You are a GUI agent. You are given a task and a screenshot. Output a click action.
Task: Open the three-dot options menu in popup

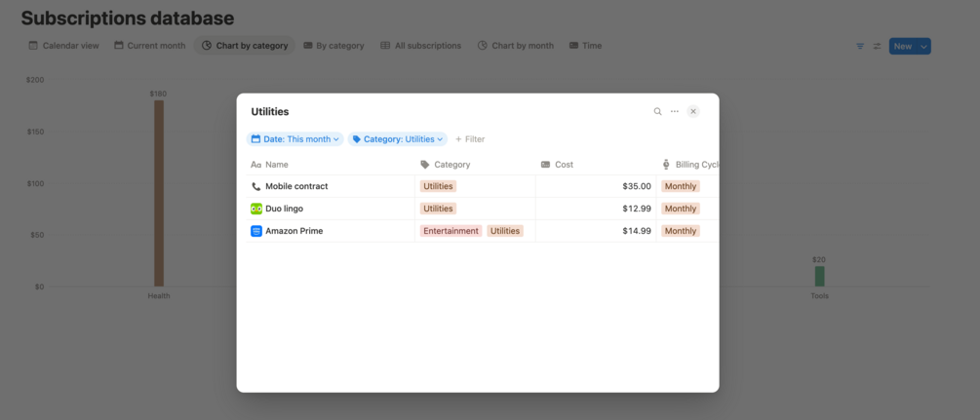(x=675, y=111)
